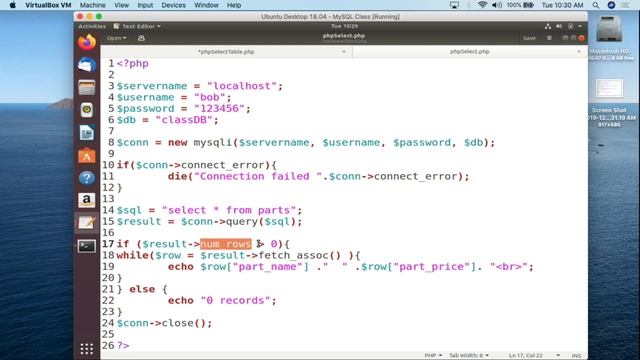The width and height of the screenshot is (640, 360).
Task: Open the Ln 17, Col 22 position dropdown
Action: tap(534, 356)
